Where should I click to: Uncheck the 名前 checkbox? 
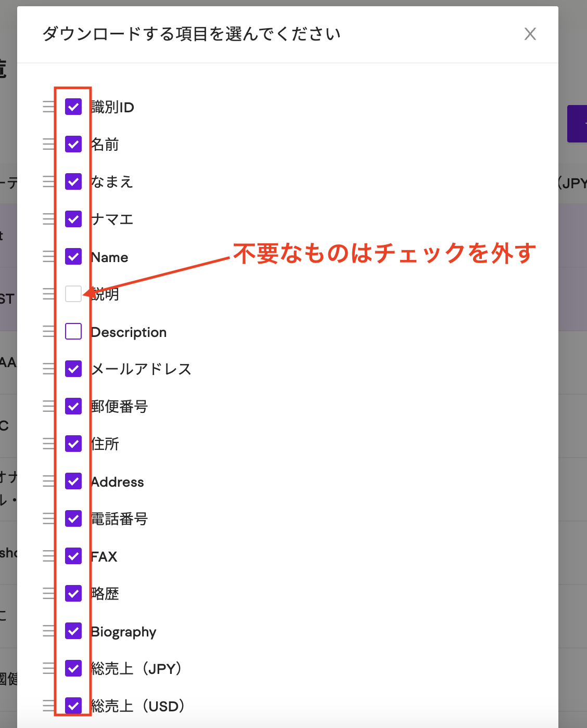pos(73,144)
